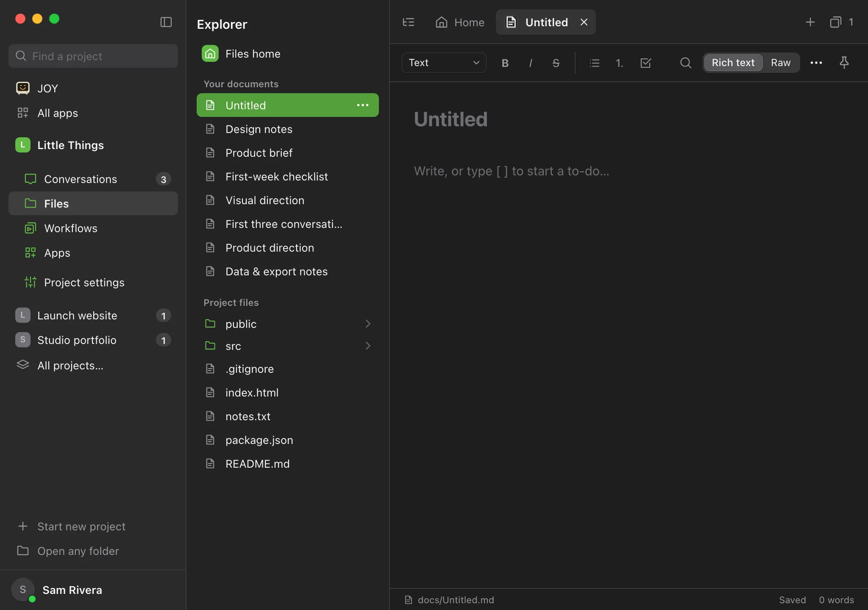868x610 pixels.
Task: Open Project settings
Action: point(93,283)
